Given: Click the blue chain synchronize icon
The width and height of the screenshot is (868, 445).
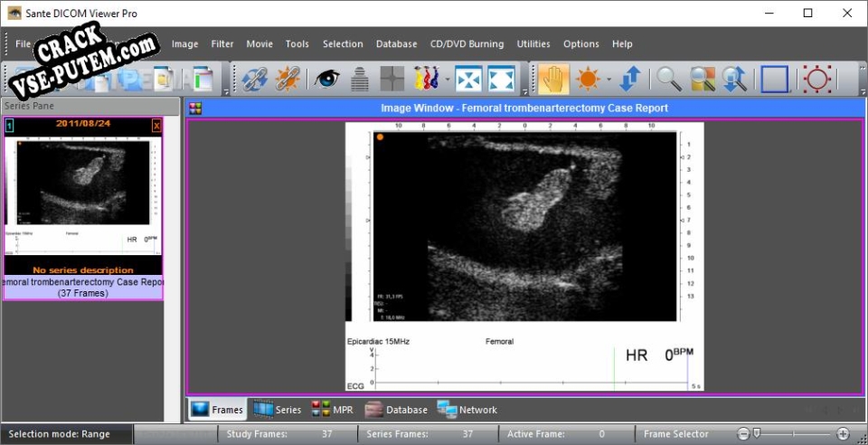Looking at the screenshot, I should click(x=255, y=80).
